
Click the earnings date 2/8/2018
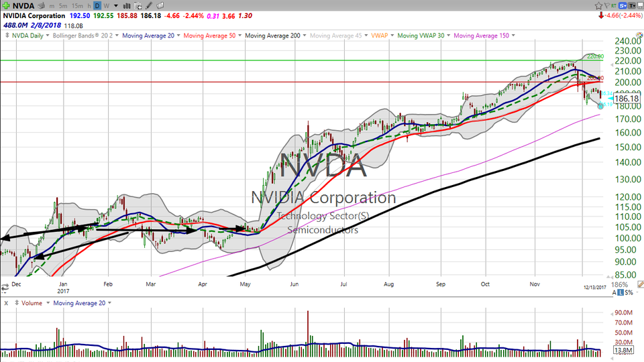click(45, 25)
